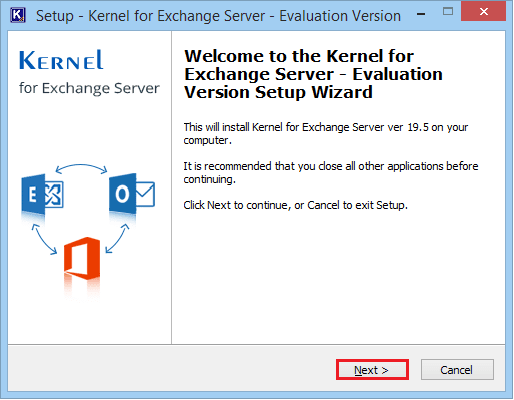Image resolution: width=514 pixels, height=400 pixels.
Task: Close the Setup window
Action: click(x=483, y=12)
